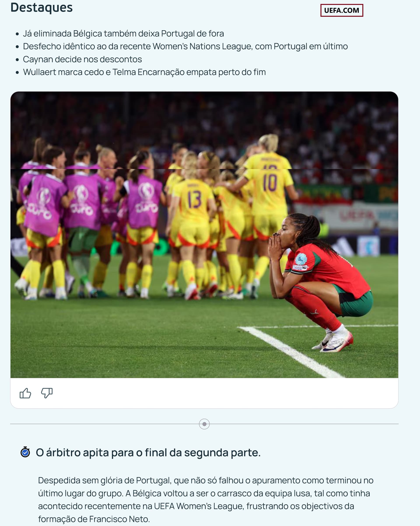Click the 'Despedida sem glória de Portugal' paragraph
The image size is (420, 526).
(206, 500)
